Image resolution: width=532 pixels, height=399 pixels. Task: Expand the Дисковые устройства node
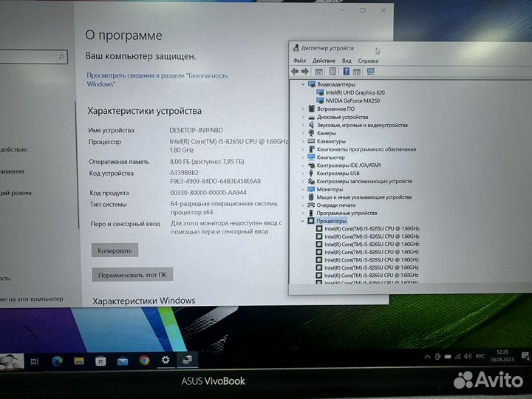(303, 117)
